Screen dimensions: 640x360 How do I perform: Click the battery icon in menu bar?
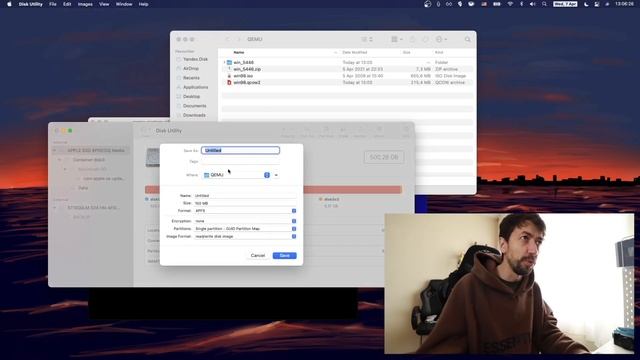click(x=497, y=4)
